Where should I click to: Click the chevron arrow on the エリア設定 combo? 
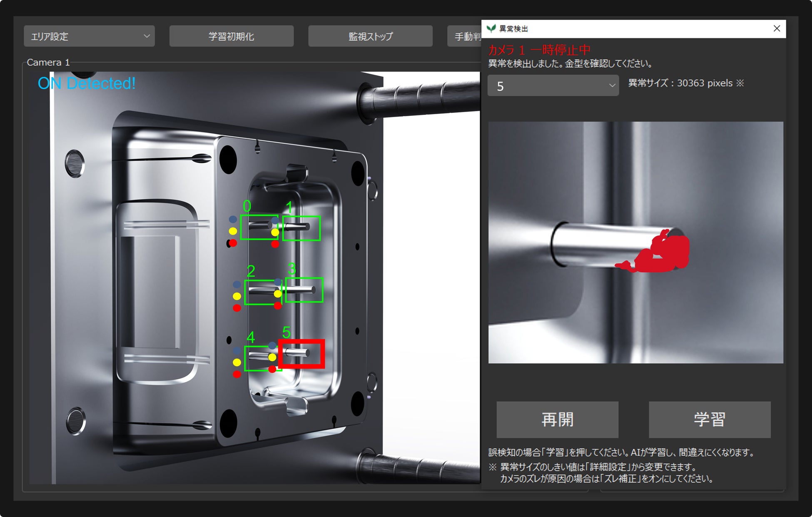pos(147,36)
